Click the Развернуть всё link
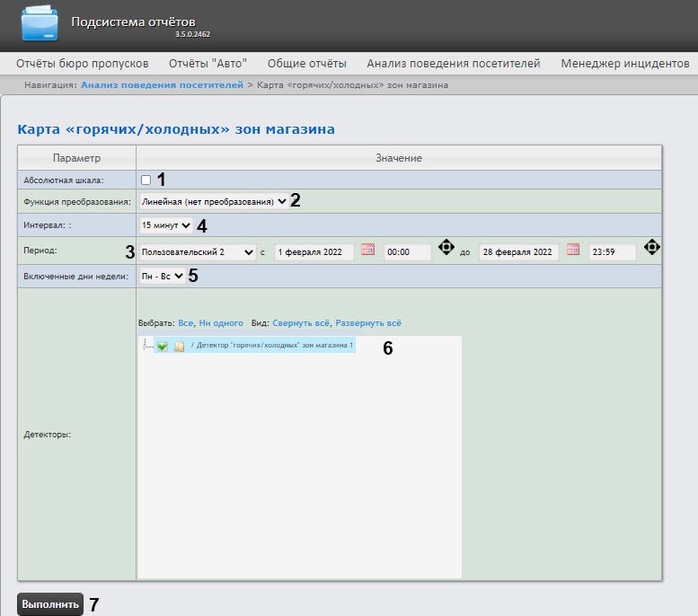The height and width of the screenshot is (616, 698). pos(368,322)
